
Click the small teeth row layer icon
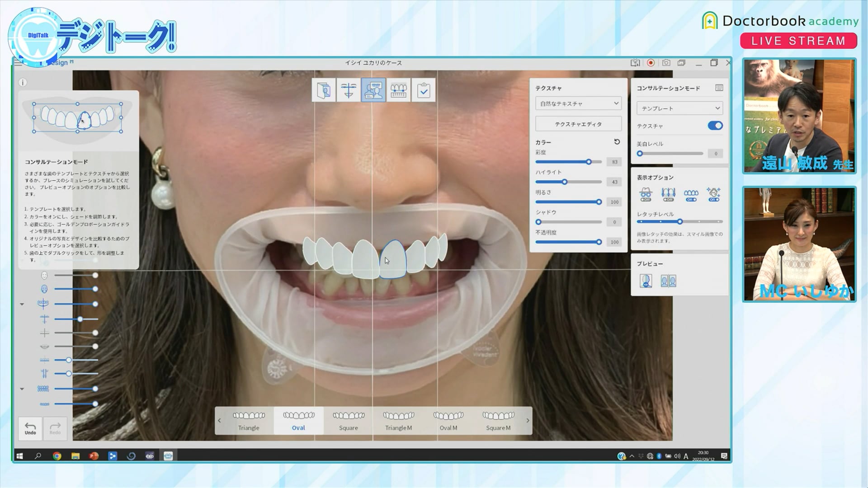click(44, 404)
